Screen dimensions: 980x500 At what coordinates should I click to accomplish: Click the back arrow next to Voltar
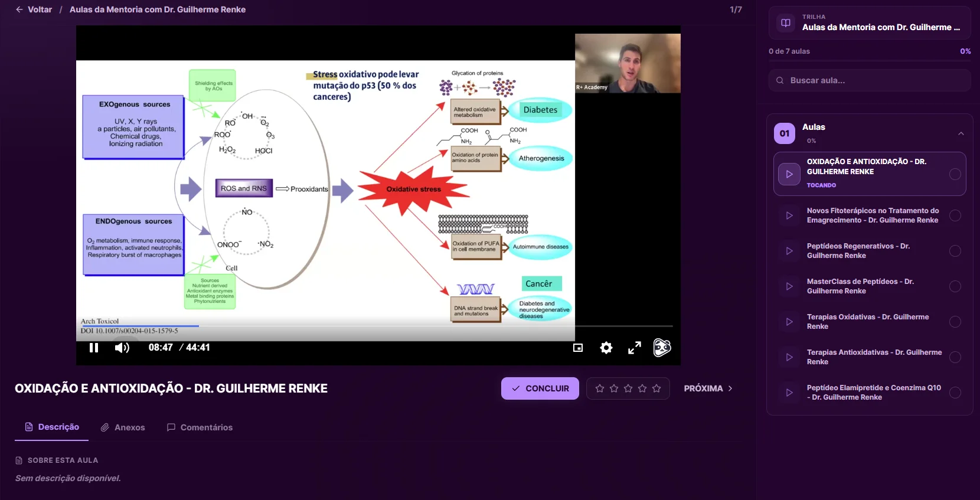click(19, 9)
